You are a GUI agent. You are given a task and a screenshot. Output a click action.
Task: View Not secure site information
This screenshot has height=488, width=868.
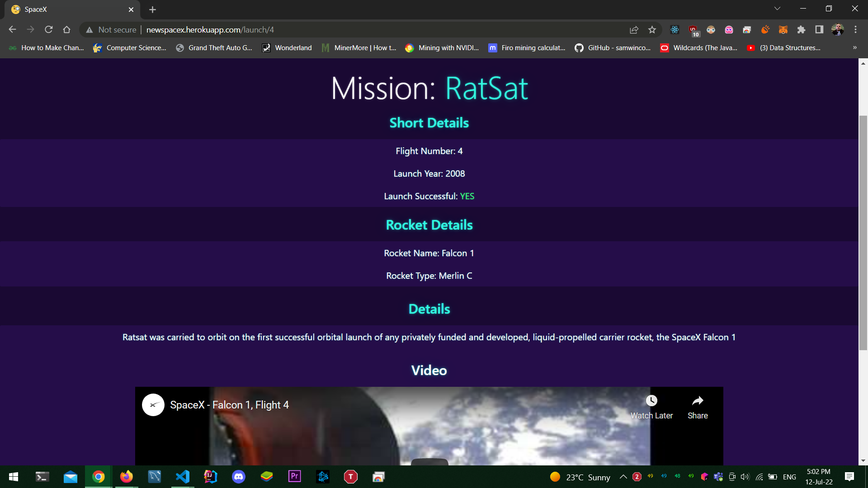pyautogui.click(x=111, y=30)
